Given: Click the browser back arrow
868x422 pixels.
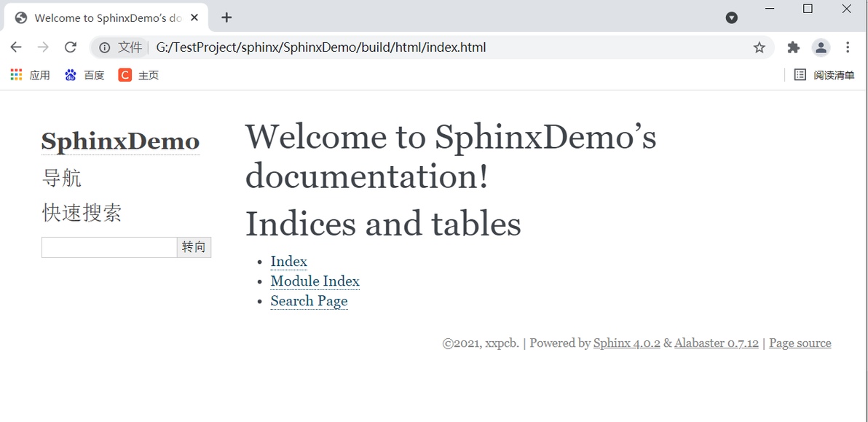Looking at the screenshot, I should 16,47.
